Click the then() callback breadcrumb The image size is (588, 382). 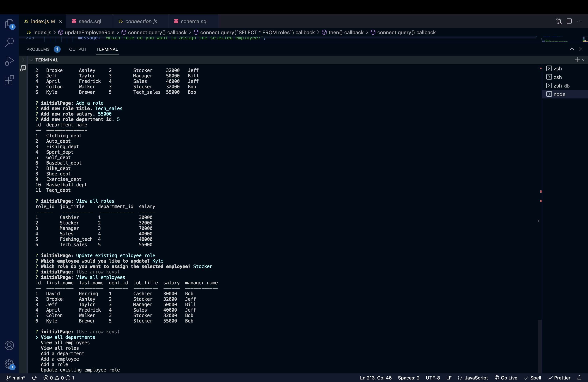343,32
